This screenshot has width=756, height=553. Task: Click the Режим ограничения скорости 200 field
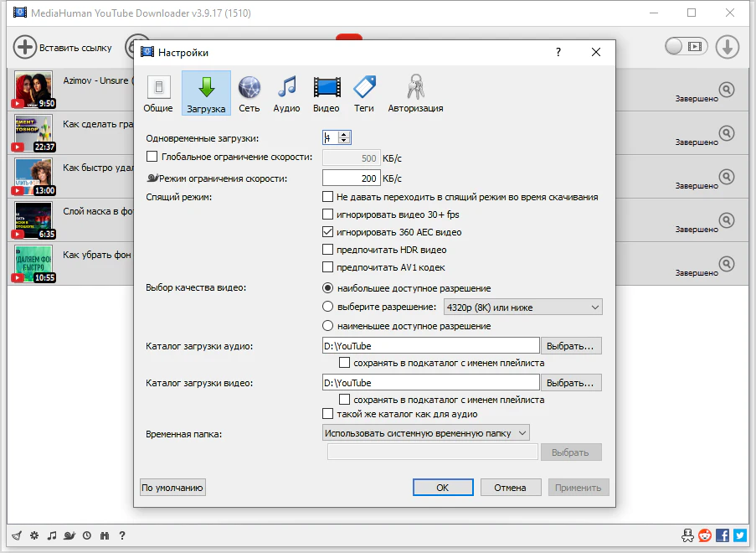(351, 178)
